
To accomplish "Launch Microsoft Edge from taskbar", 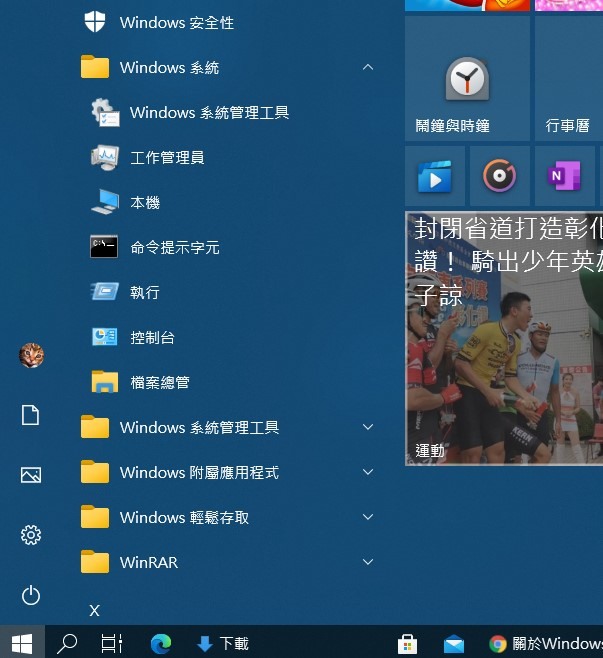I will click(161, 642).
